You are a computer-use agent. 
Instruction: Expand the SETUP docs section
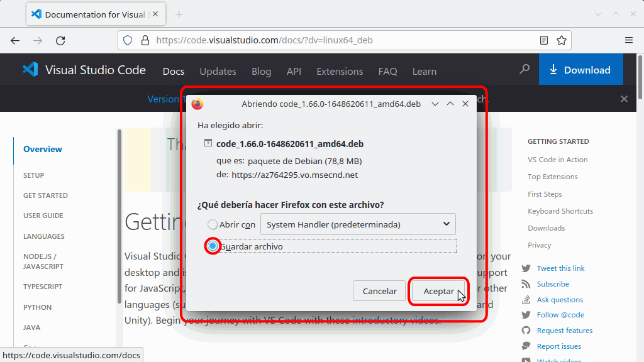34,175
